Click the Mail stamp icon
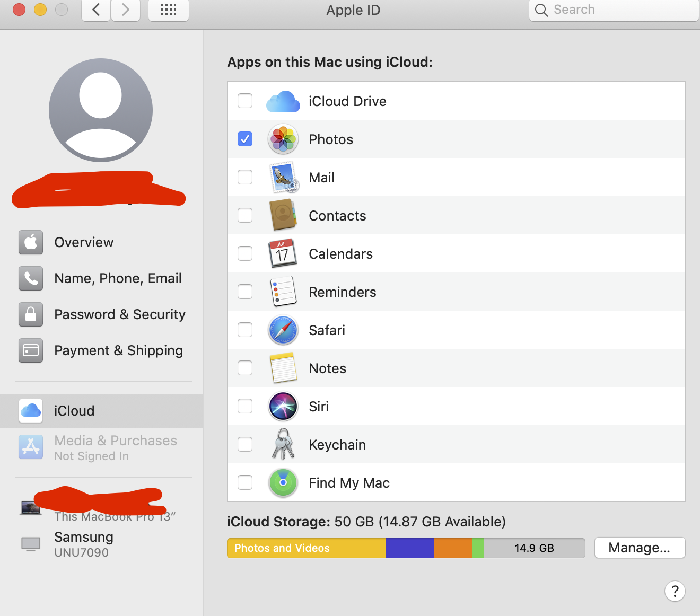Image resolution: width=700 pixels, height=616 pixels. tap(284, 178)
